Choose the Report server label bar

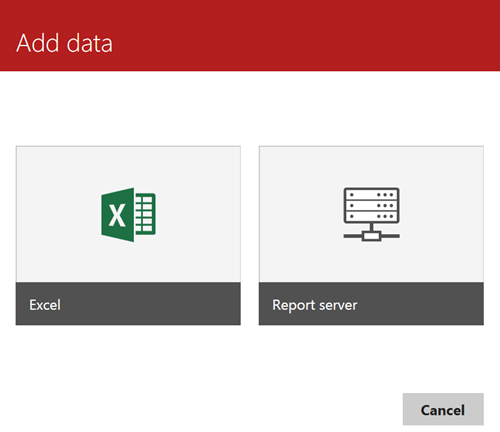pos(371,304)
